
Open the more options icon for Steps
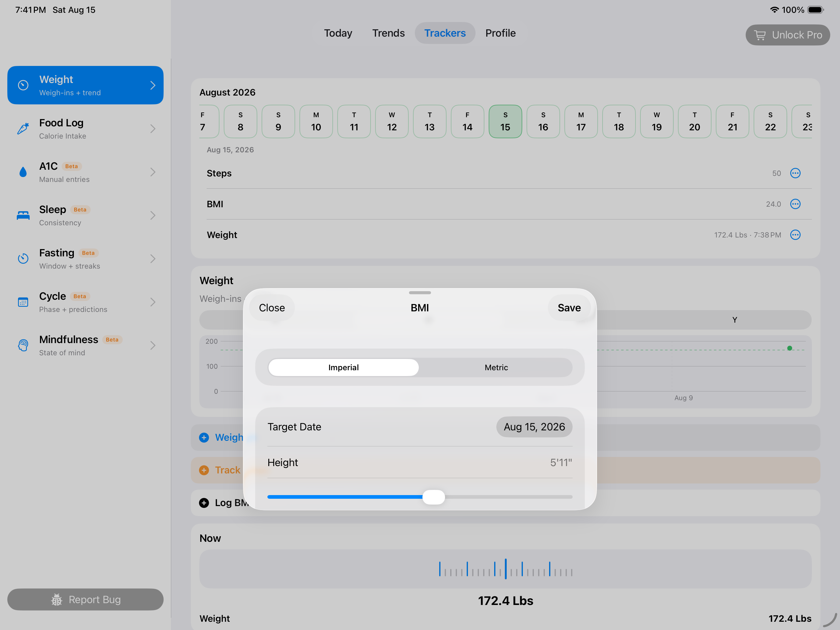(795, 173)
